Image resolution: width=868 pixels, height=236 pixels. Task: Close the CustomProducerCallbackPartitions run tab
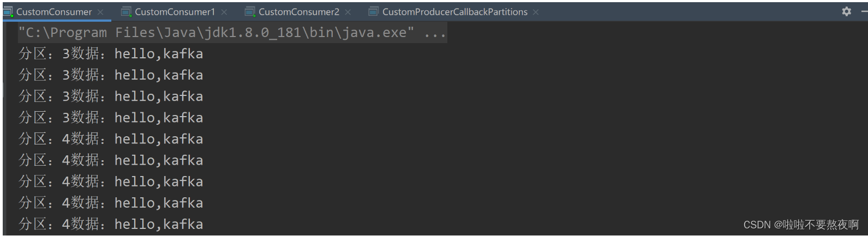click(536, 12)
